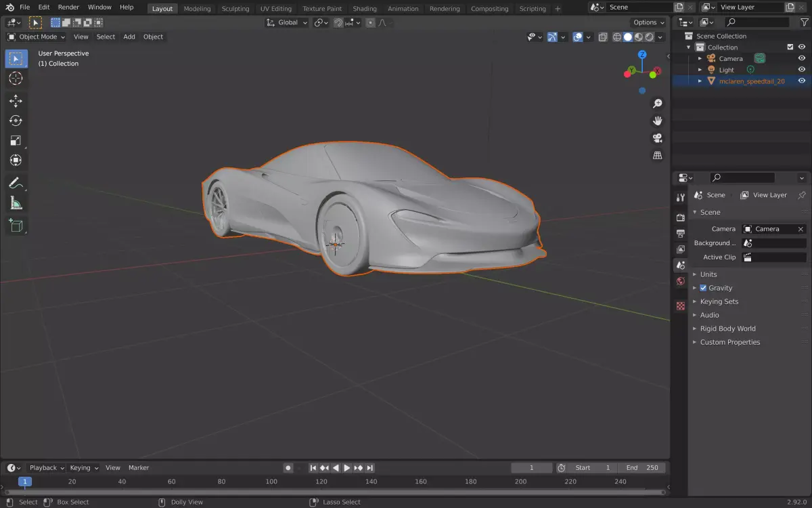Activate the Rotate tool

click(x=16, y=121)
